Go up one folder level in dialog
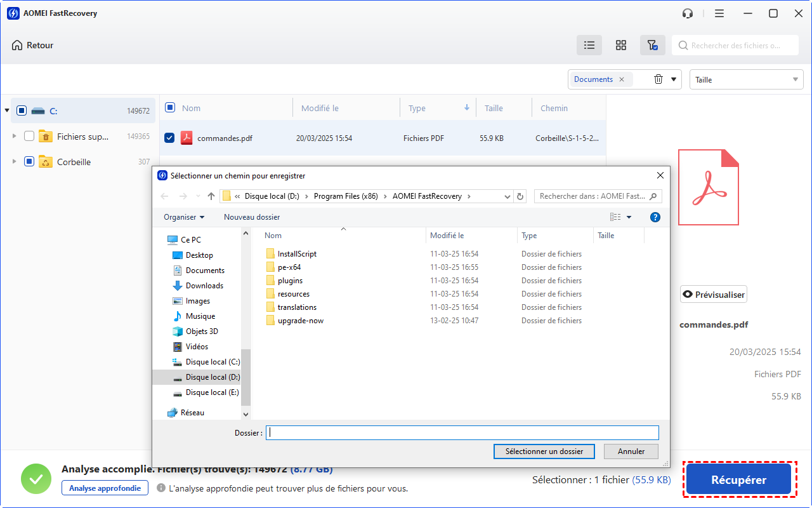The width and height of the screenshot is (812, 508). click(211, 196)
